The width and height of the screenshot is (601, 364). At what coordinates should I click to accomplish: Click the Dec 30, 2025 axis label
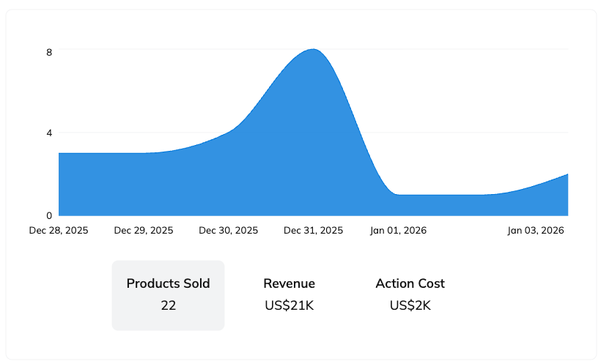click(x=229, y=230)
